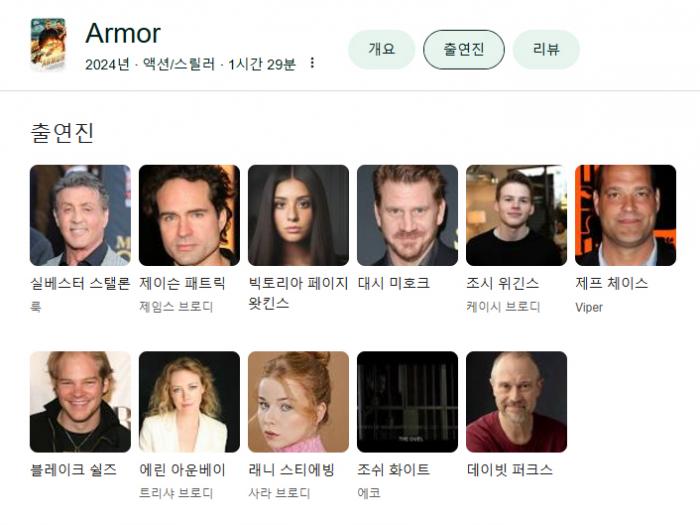Click the 실베스터 스탤론 name link
This screenshot has width=700, height=525.
point(80,283)
